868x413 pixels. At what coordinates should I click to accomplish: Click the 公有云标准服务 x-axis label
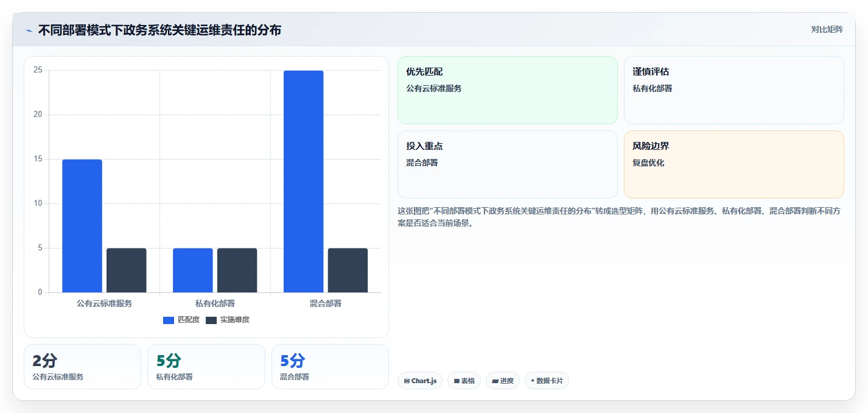point(104,303)
